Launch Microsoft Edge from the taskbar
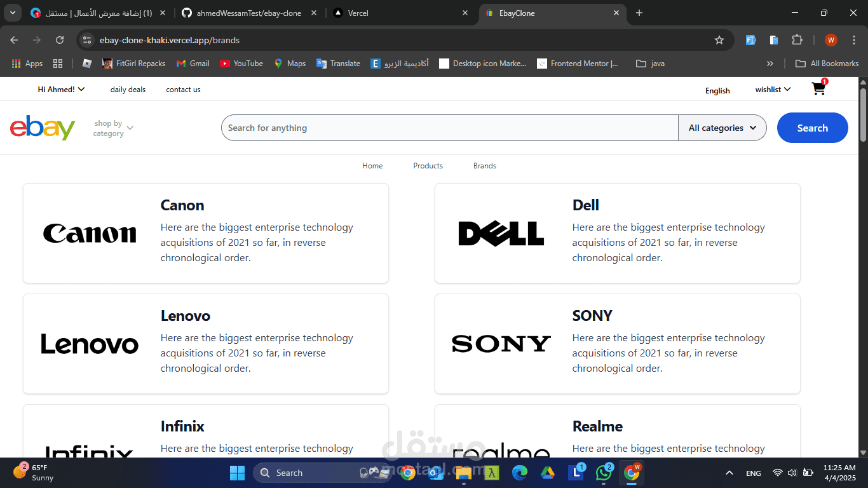 point(520,473)
